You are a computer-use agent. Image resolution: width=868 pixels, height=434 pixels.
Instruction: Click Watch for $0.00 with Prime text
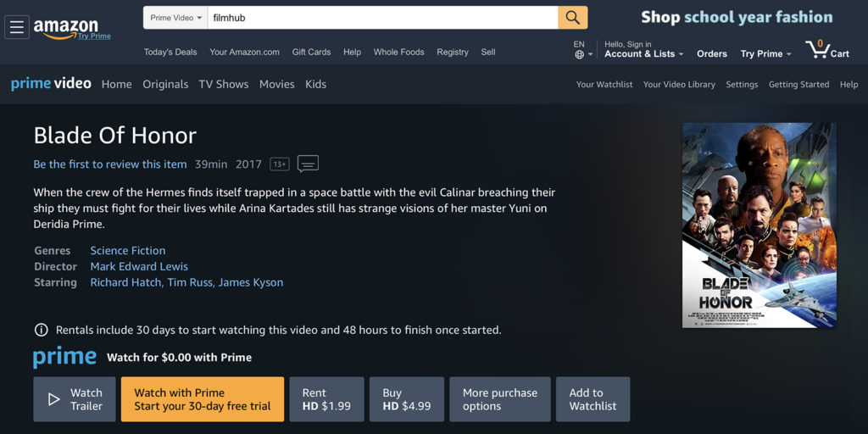coord(180,358)
